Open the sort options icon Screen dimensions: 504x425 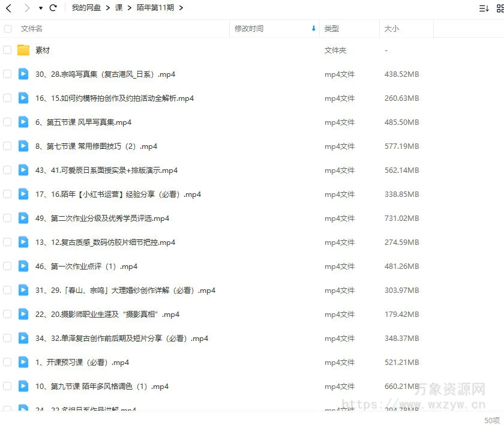pos(484,8)
